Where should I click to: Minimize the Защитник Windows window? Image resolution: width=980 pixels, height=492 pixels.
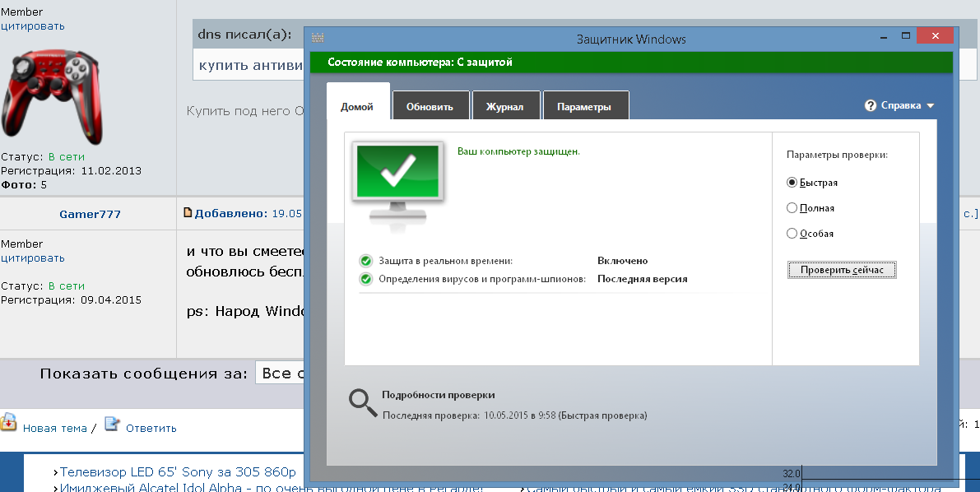[884, 37]
